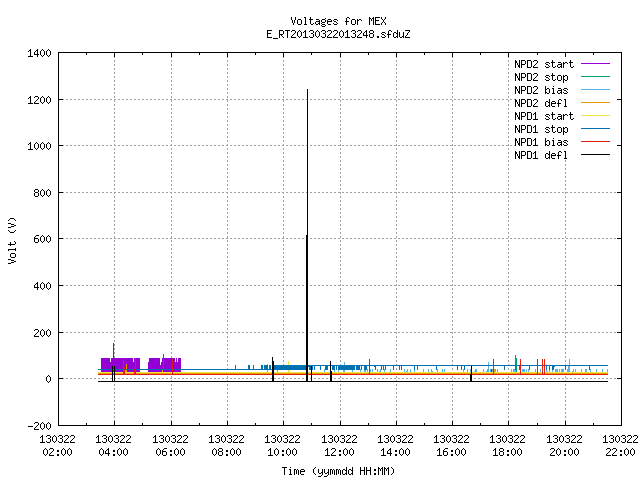640x480 pixels.
Task: Click the x-axis tick label 16:00
Action: point(451,452)
